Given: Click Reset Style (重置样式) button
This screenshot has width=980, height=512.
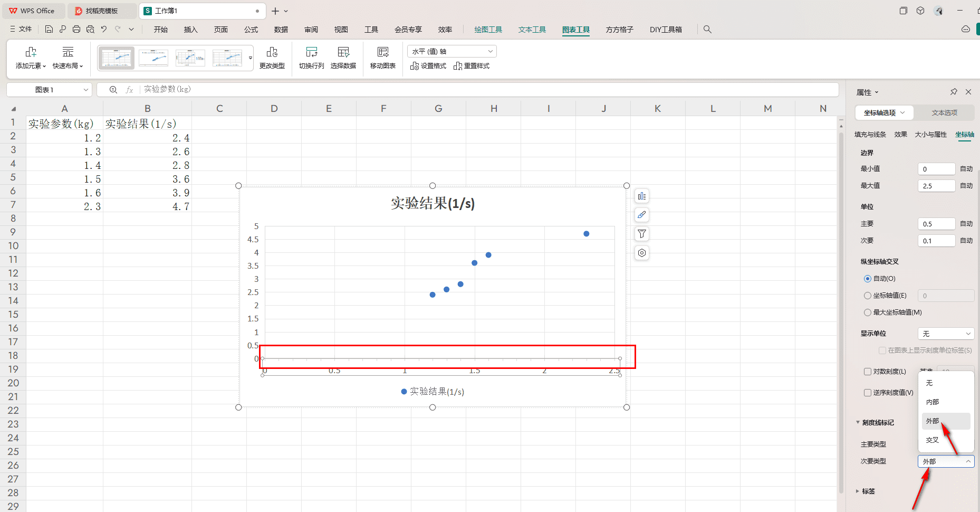Looking at the screenshot, I should 472,66.
